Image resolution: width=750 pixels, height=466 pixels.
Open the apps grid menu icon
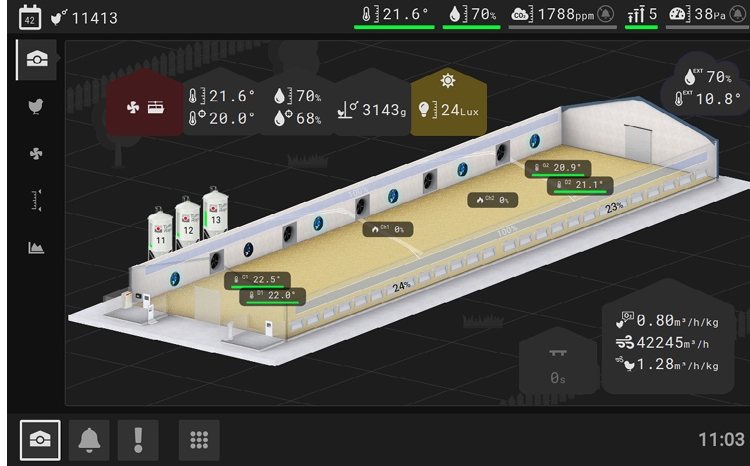click(x=199, y=440)
